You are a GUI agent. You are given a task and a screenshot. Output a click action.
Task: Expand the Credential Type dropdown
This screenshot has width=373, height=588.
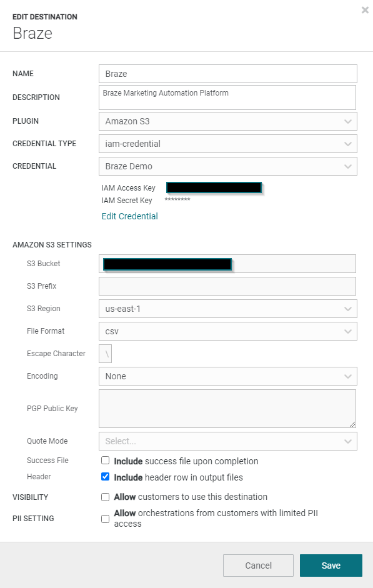[x=228, y=144]
